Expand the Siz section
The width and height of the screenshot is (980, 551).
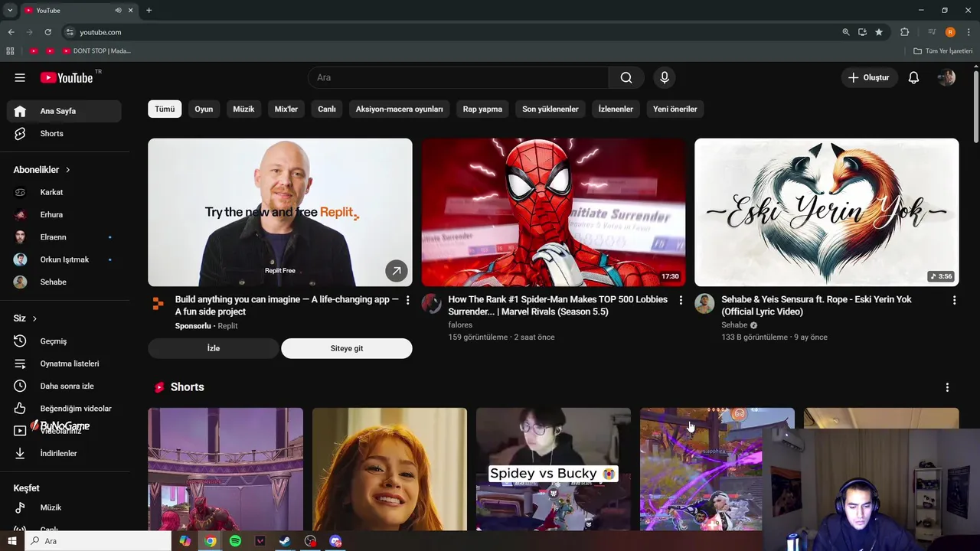tap(25, 318)
